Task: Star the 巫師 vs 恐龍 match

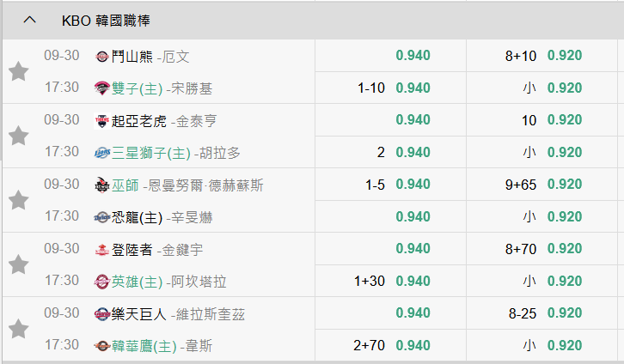Action: 18,200
